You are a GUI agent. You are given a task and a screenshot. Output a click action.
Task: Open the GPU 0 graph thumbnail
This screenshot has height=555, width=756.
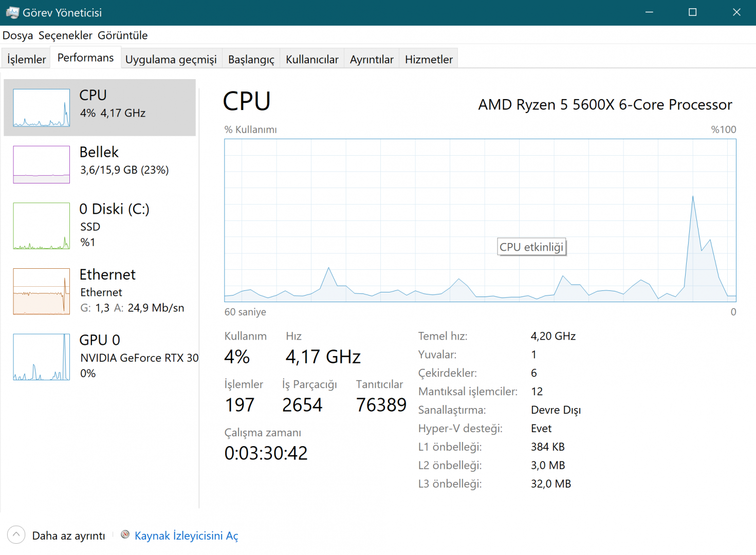tap(42, 357)
